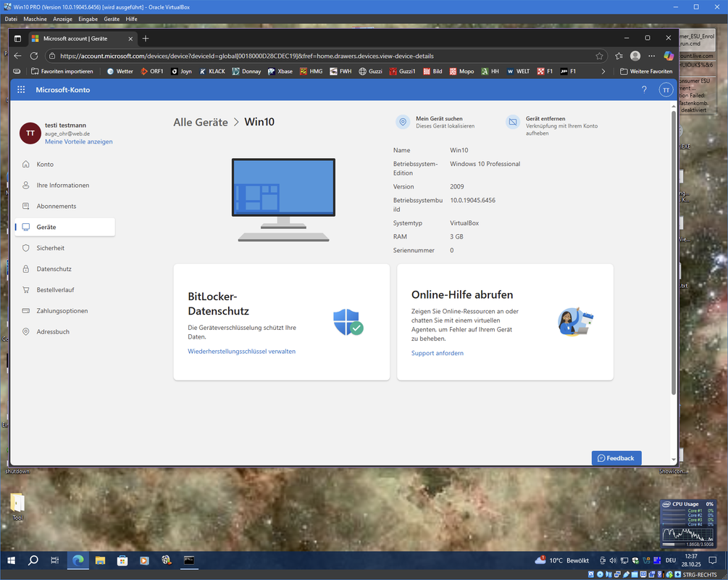Expand the bookmarks overflow chevron
728x580 pixels.
(x=603, y=71)
